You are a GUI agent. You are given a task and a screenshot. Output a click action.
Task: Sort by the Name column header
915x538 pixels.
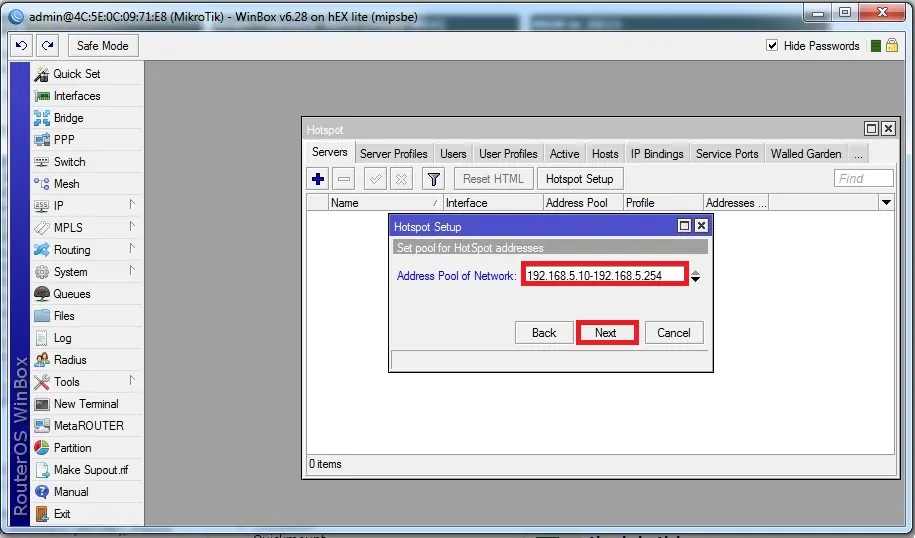pyautogui.click(x=385, y=202)
